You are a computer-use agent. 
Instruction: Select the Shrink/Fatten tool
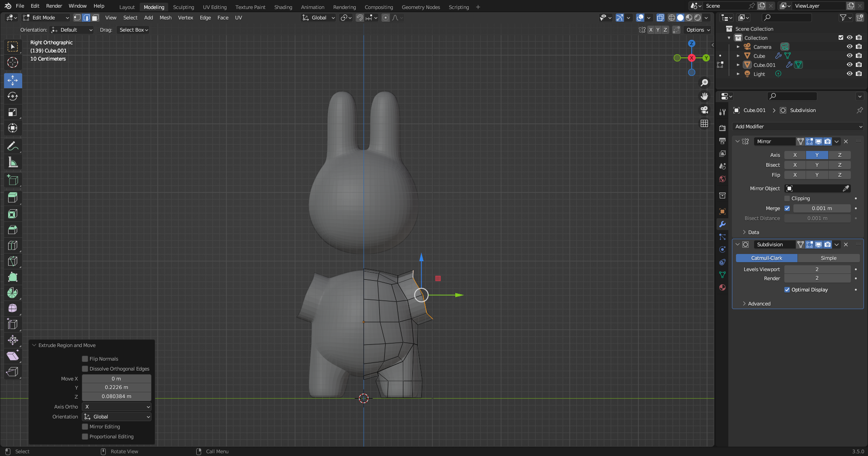click(13, 340)
